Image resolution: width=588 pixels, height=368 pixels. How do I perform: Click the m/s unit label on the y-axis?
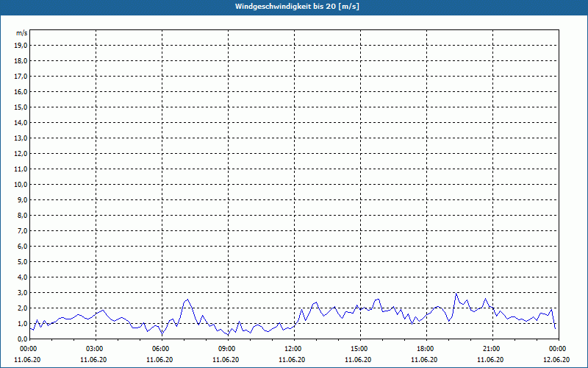pyautogui.click(x=22, y=33)
